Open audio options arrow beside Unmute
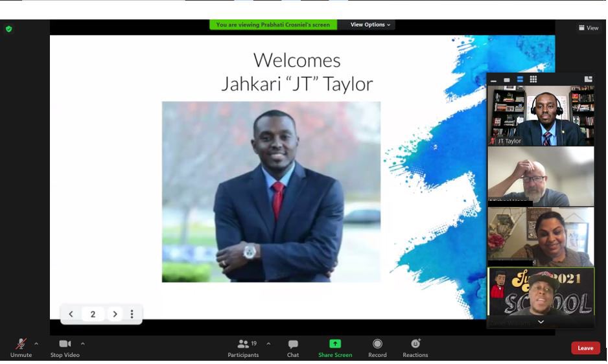Image resolution: width=608 pixels, height=364 pixels. click(x=36, y=344)
